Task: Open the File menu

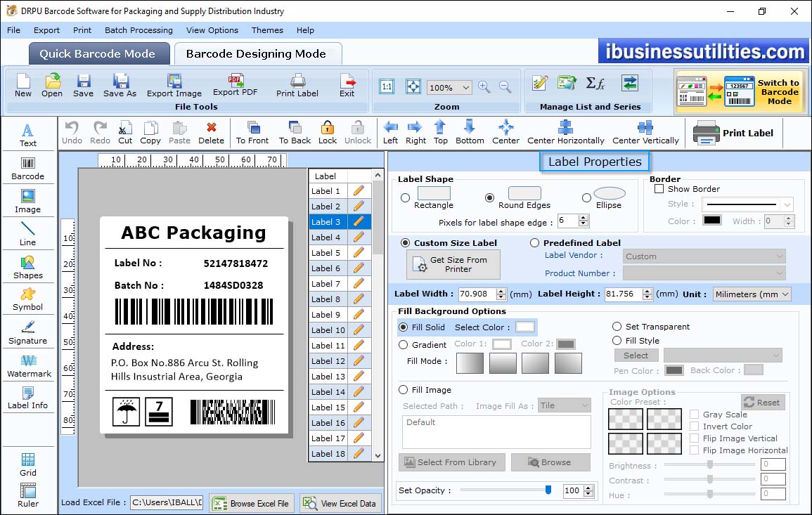Action: [14, 30]
